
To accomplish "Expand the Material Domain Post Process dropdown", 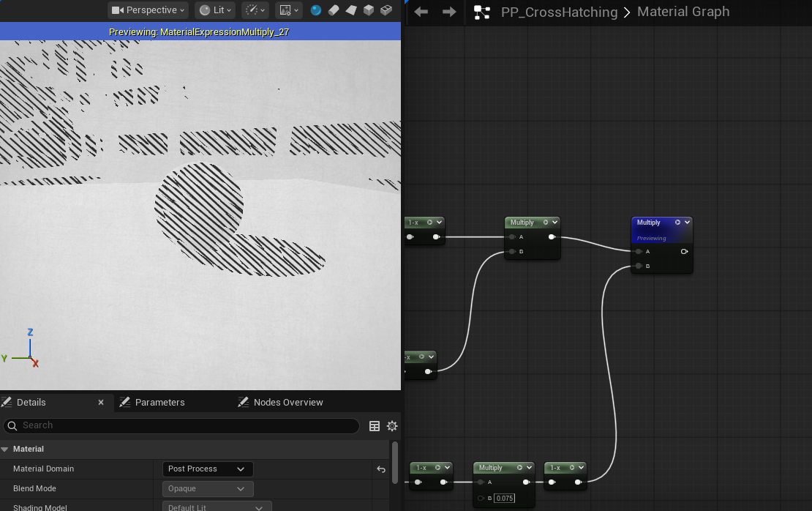I will coord(207,469).
